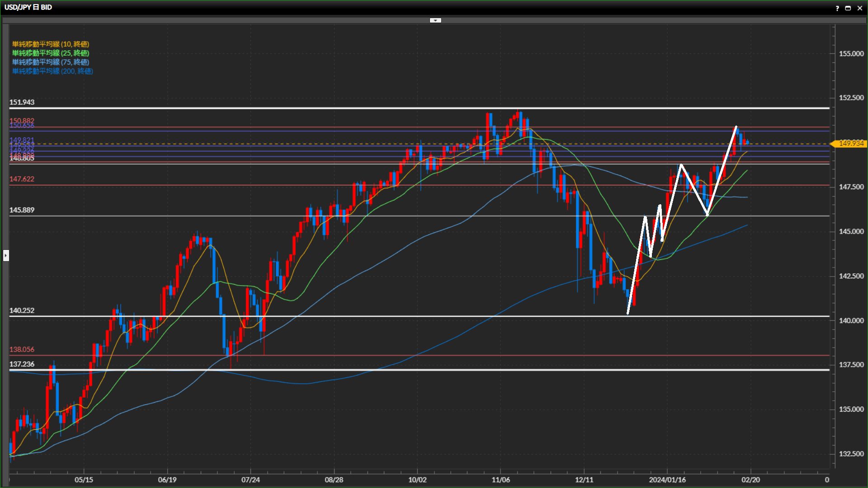This screenshot has width=868, height=488.
Task: Select the 75-period moving average legend
Action: click(x=51, y=62)
